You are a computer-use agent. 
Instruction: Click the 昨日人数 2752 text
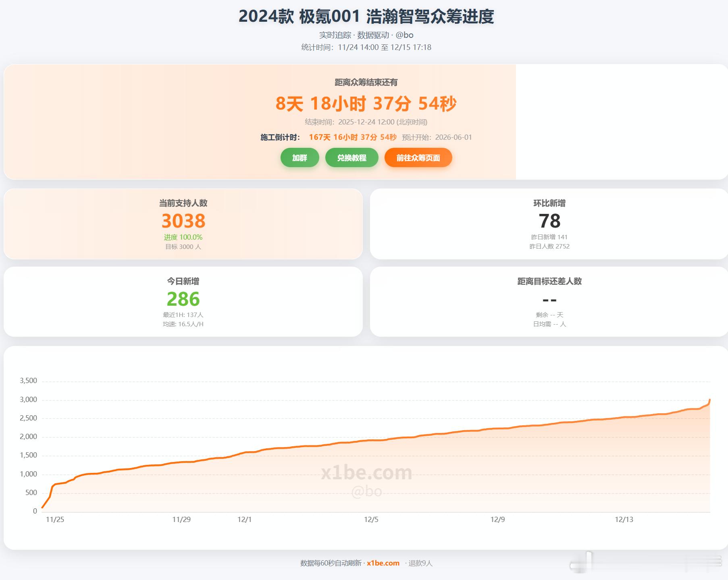tap(549, 246)
